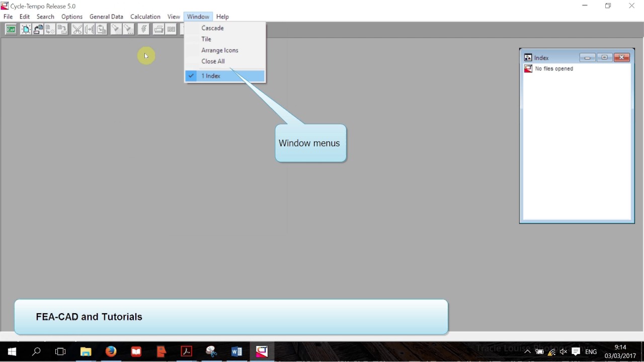
Task: Launch Firefox from taskbar
Action: [x=111, y=351]
